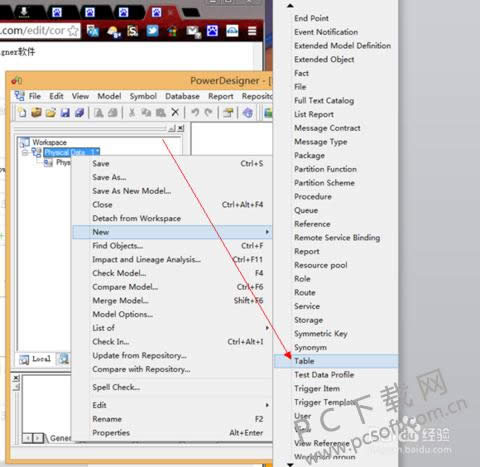Image resolution: width=480 pixels, height=467 pixels.
Task: Collapse the Physical Data tree node
Action: 25,153
